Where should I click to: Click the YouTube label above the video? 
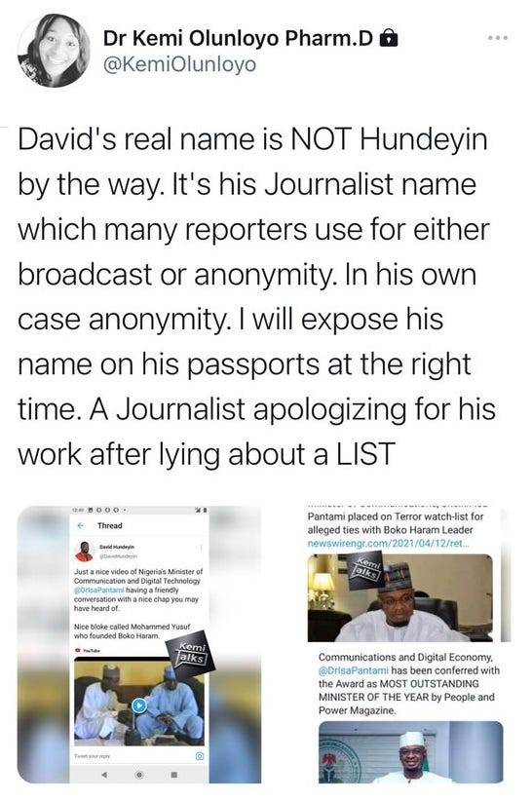[88, 650]
